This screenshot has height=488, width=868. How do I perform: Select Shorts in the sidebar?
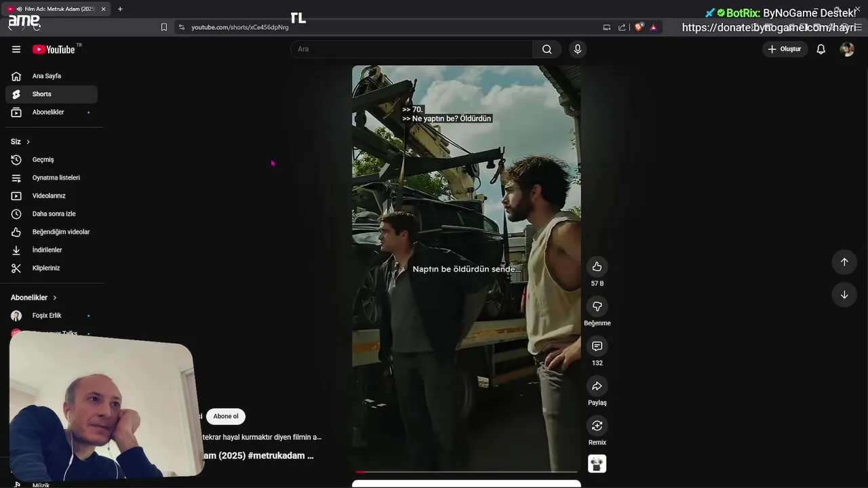(x=52, y=94)
